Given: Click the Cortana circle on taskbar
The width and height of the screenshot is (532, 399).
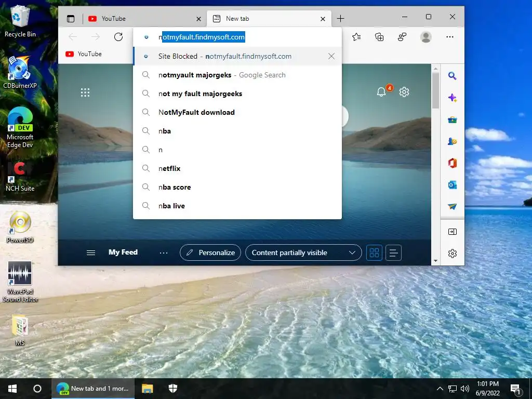Looking at the screenshot, I should (37, 389).
